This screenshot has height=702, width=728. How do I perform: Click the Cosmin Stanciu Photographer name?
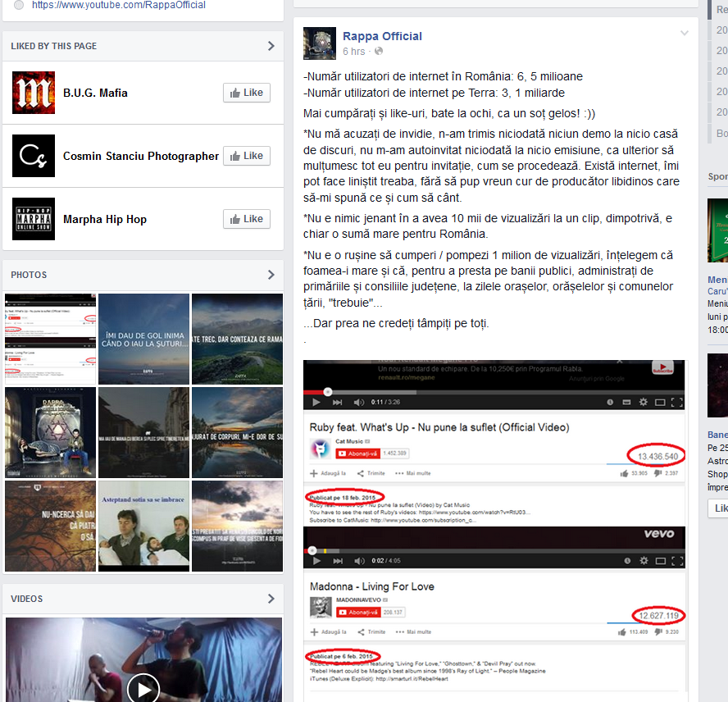click(141, 156)
